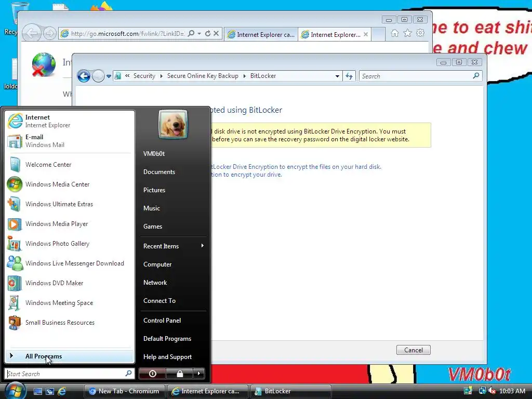This screenshot has width=532, height=399.
Task: Click the taskbar clock 10:03 AM
Action: tap(512, 391)
